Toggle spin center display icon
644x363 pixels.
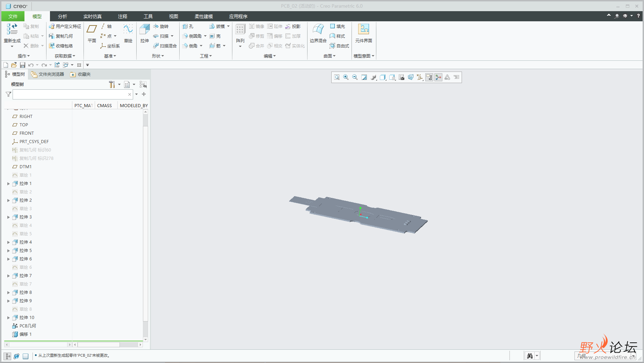(x=438, y=77)
